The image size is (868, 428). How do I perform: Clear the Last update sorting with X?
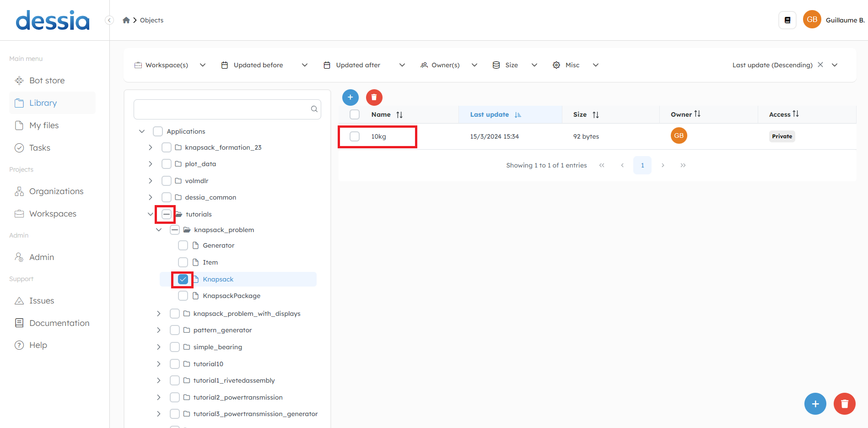(x=820, y=65)
